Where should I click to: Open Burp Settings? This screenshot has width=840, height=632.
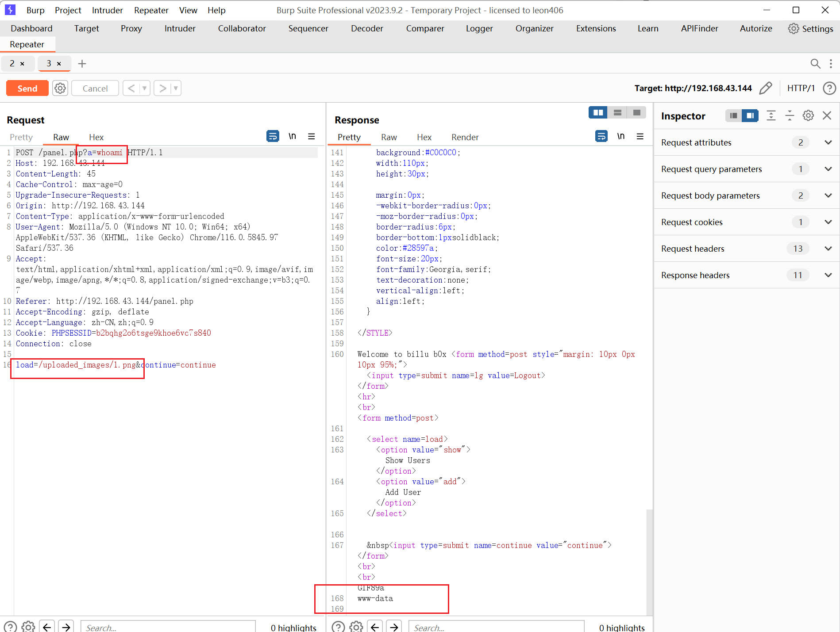point(811,28)
